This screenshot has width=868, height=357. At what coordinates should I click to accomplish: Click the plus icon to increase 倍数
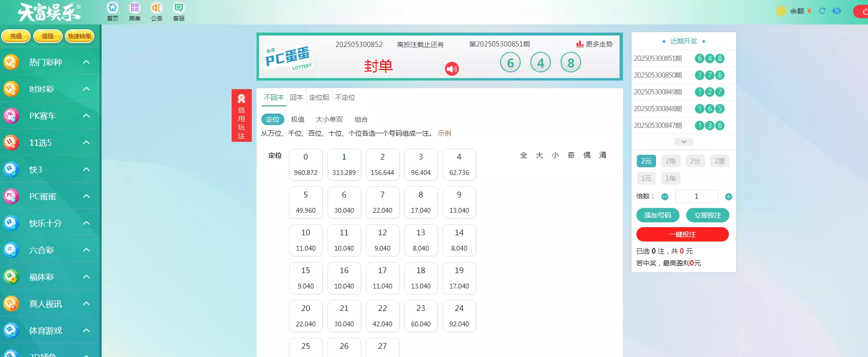click(728, 196)
